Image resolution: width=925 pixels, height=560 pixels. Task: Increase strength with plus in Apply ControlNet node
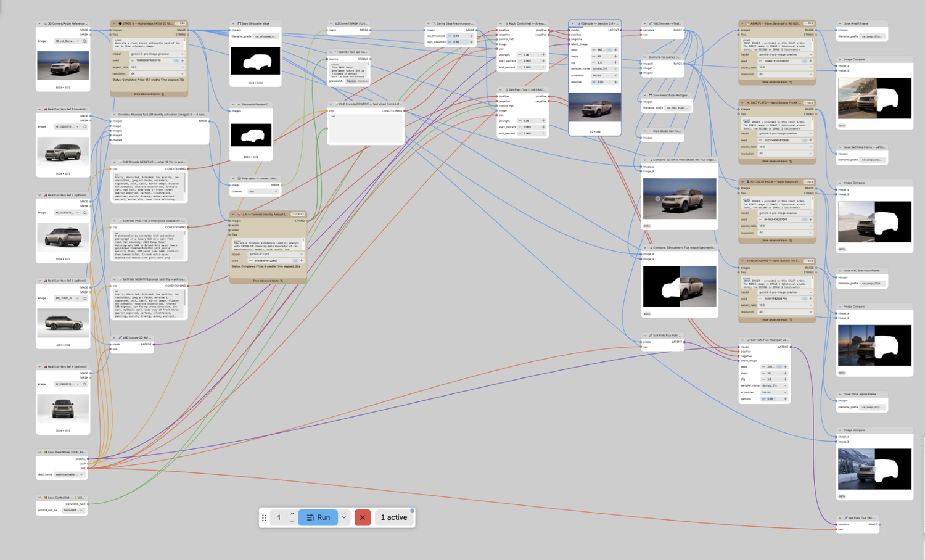(x=543, y=55)
